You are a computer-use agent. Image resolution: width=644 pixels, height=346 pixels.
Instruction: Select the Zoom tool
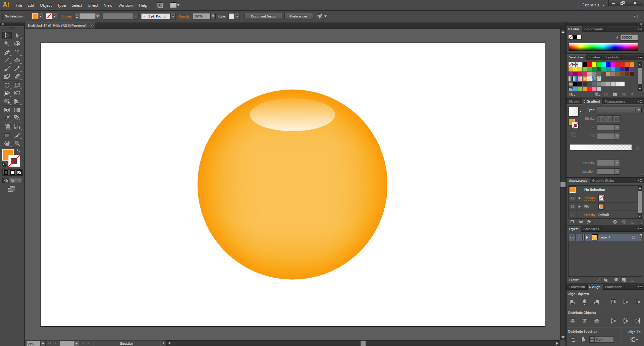pos(17,143)
